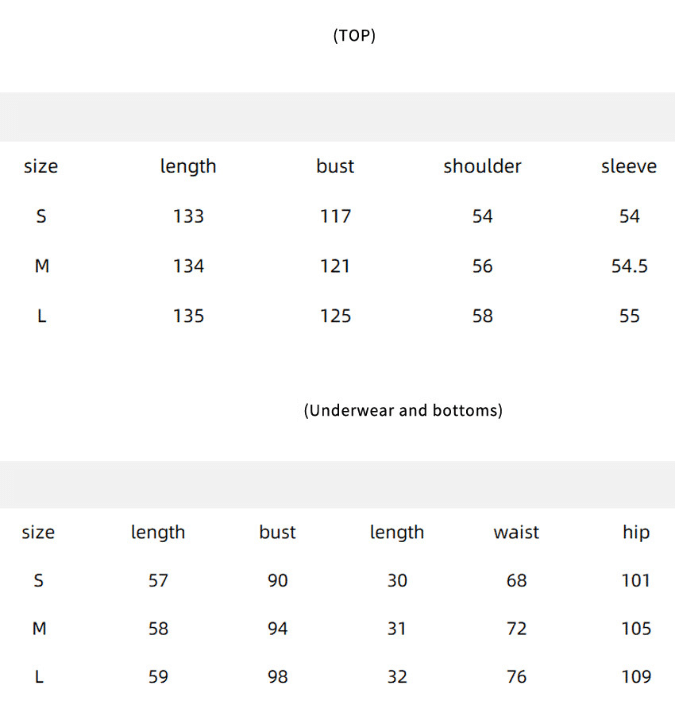Click the 54.5 sleeve value

click(x=629, y=266)
